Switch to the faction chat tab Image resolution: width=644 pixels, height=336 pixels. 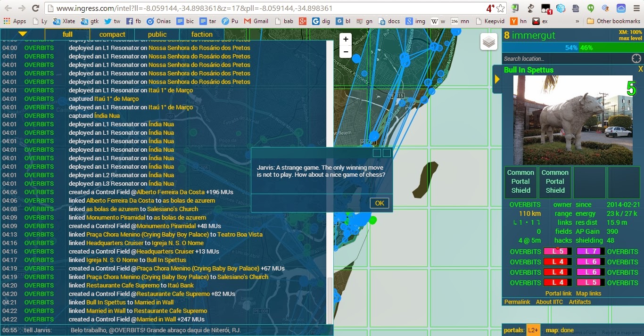point(202,34)
